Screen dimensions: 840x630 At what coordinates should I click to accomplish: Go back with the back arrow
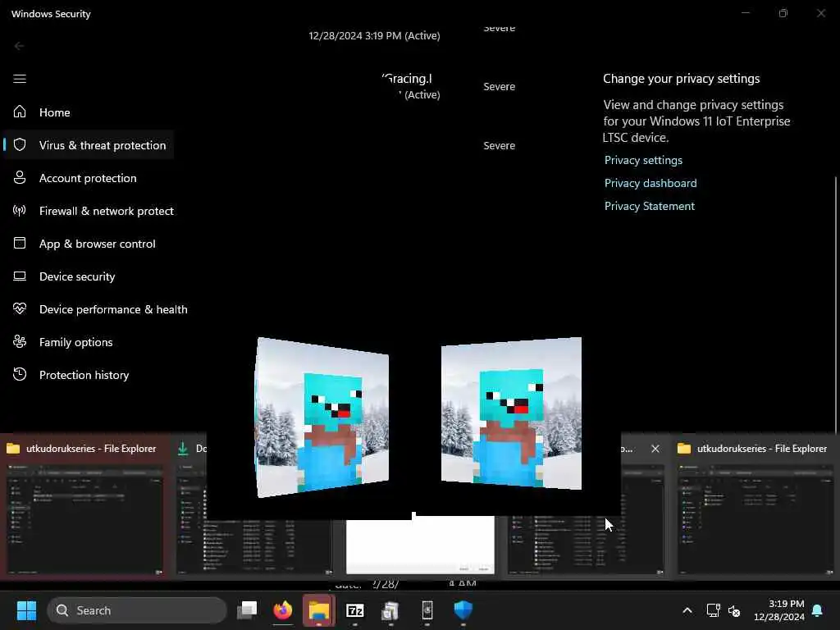tap(20, 46)
